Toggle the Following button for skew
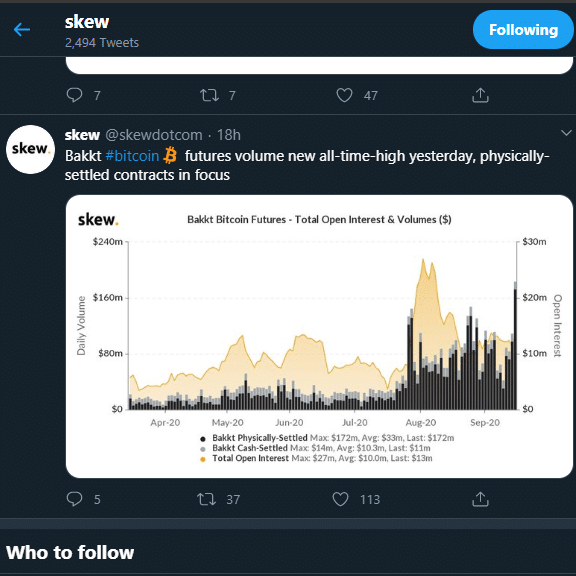Screen dimensions: 576x576 pos(523,30)
